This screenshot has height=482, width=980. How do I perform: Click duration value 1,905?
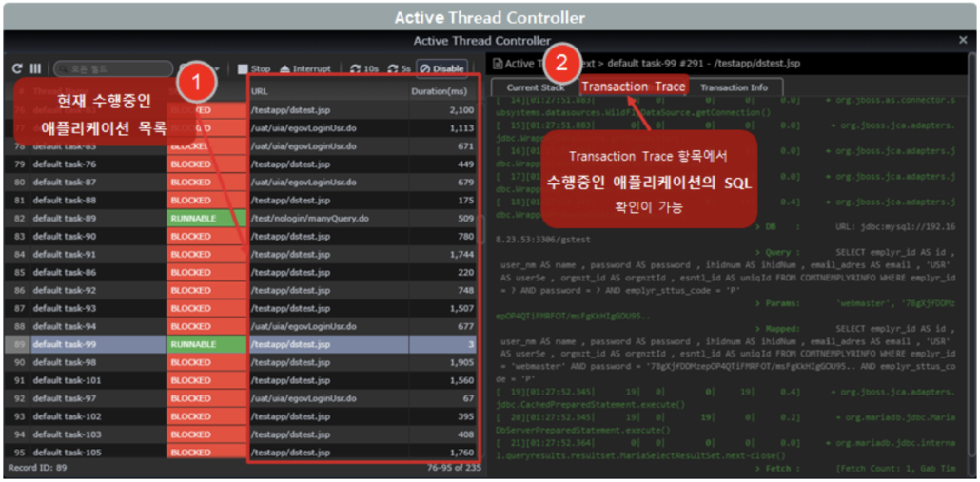point(462,362)
